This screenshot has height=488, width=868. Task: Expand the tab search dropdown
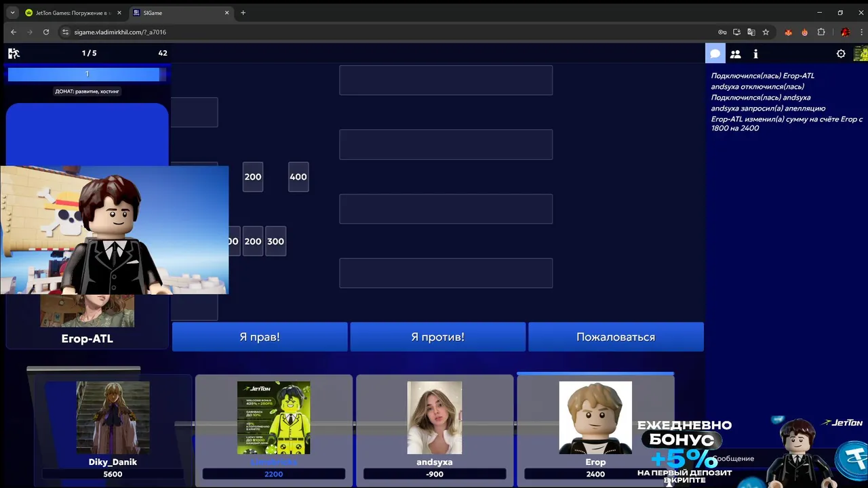pyautogui.click(x=12, y=13)
